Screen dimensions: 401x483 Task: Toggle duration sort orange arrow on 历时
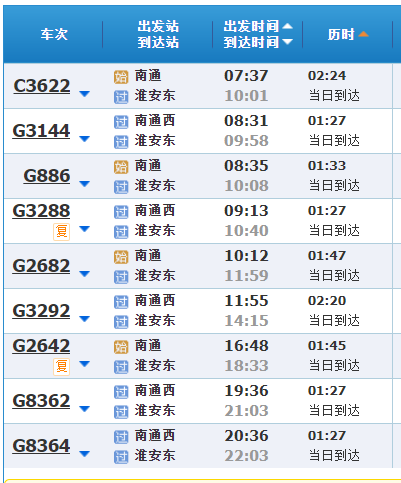point(363,34)
